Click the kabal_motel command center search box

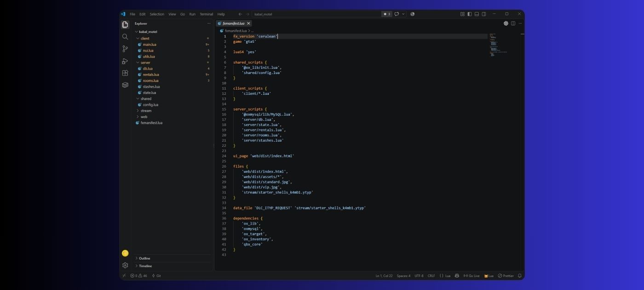316,14
